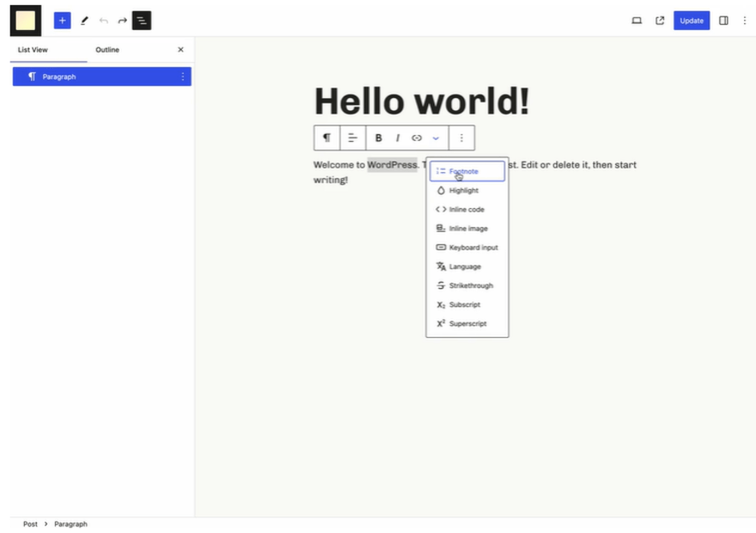This screenshot has height=533, width=756.
Task: Click the site logo in the top-left corner
Action: coord(26,21)
